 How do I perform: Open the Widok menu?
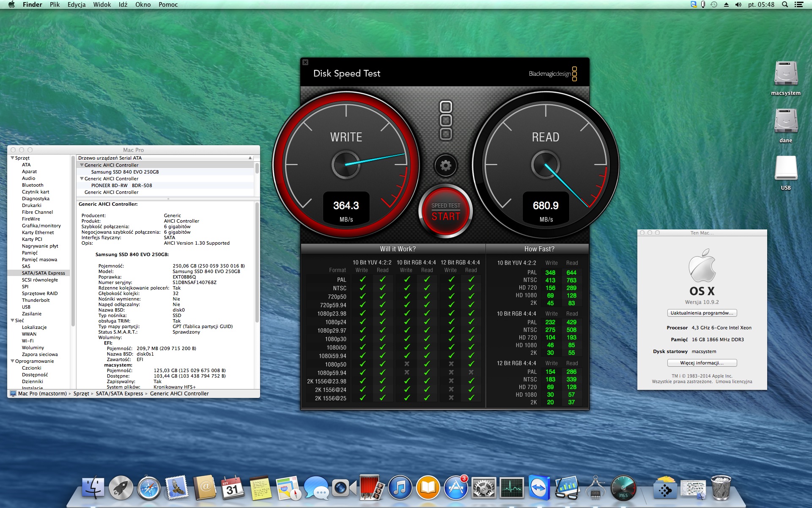102,5
